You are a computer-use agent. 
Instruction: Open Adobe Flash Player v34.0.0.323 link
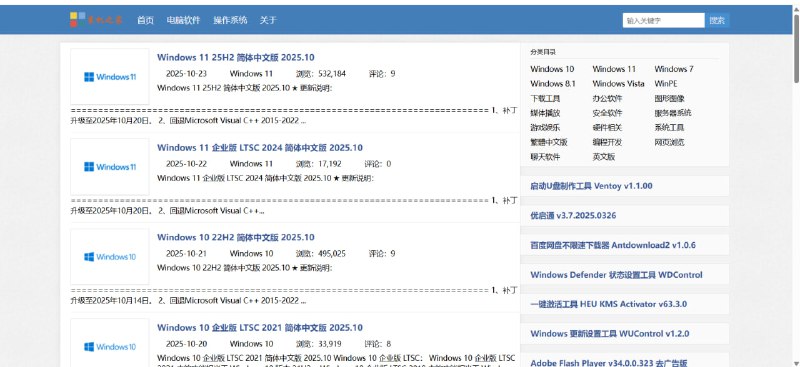(609, 363)
